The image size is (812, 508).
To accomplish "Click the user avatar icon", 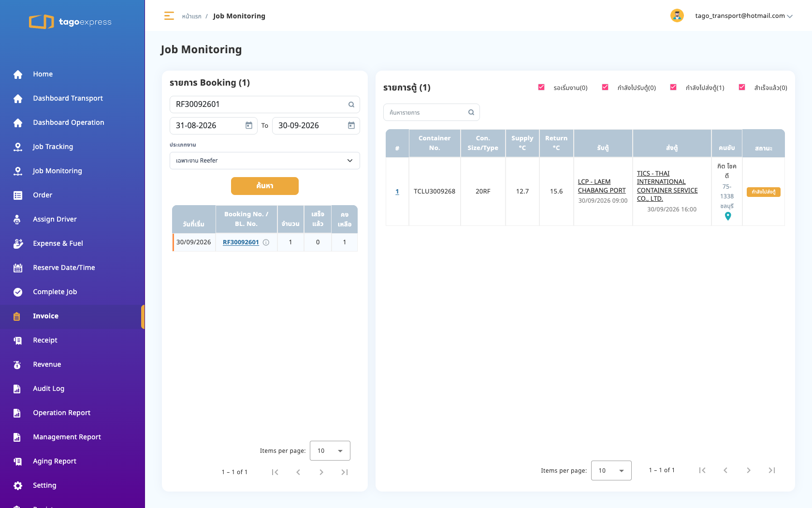I will pos(677,15).
